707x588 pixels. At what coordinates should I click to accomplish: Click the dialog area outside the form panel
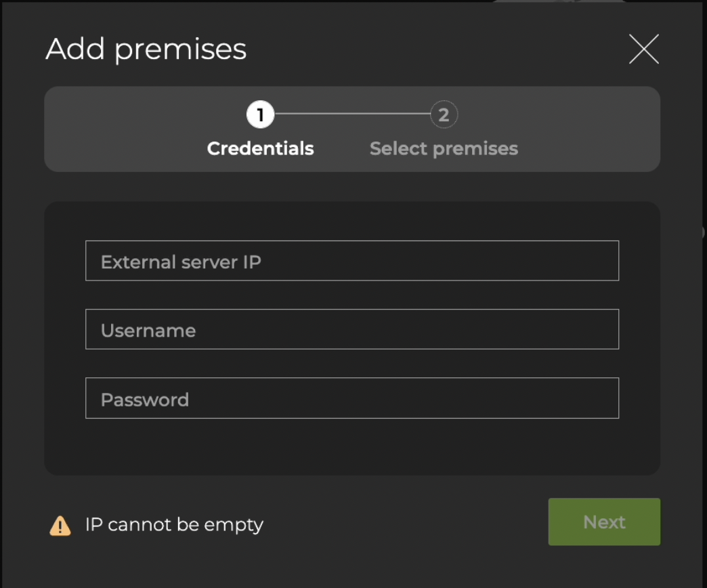pos(352,186)
